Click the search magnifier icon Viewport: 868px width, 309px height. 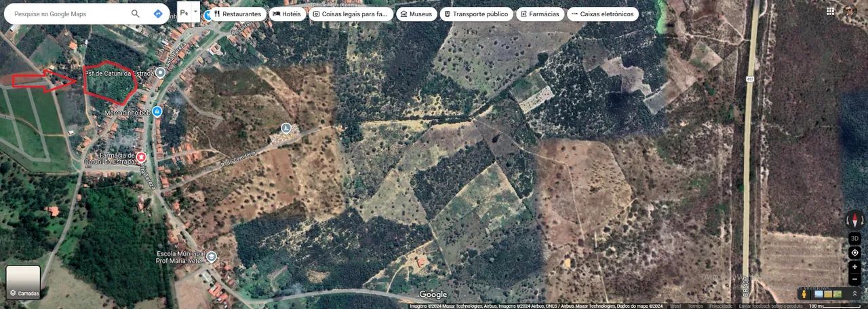[136, 14]
